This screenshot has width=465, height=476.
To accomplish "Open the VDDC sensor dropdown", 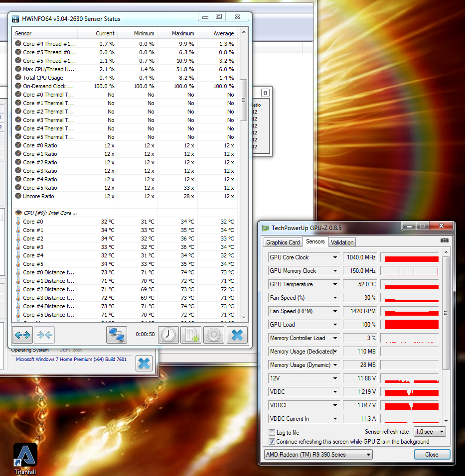I will point(335,392).
